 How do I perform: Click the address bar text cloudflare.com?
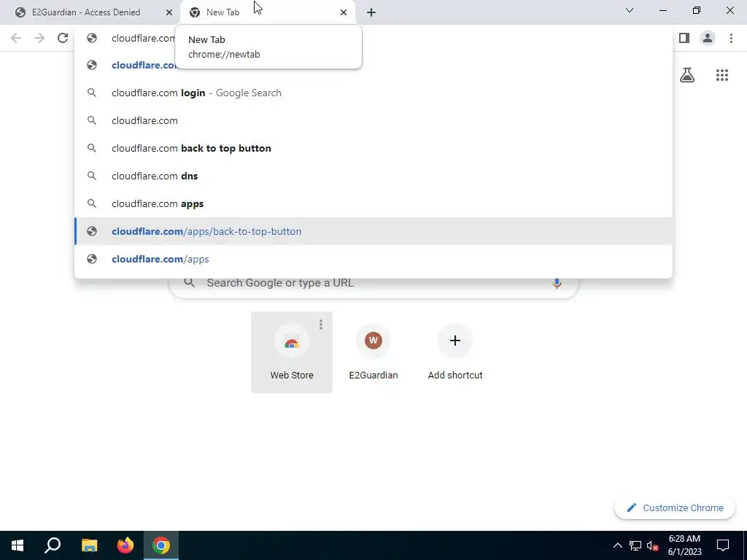click(143, 38)
